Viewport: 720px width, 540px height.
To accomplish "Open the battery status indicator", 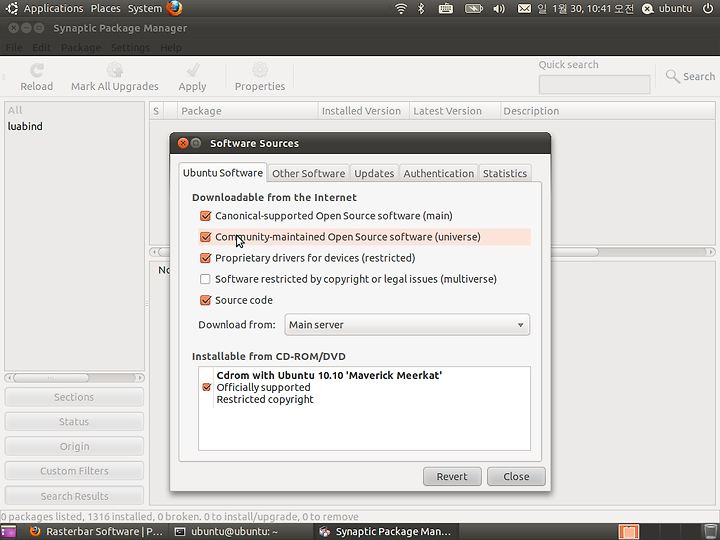I will pyautogui.click(x=474, y=8).
